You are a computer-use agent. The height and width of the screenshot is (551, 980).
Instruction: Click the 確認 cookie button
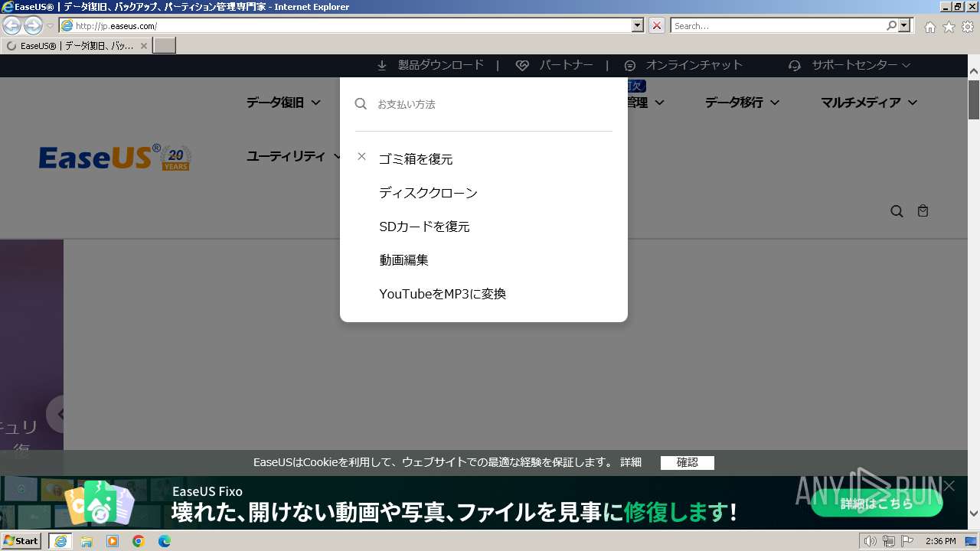pos(688,462)
